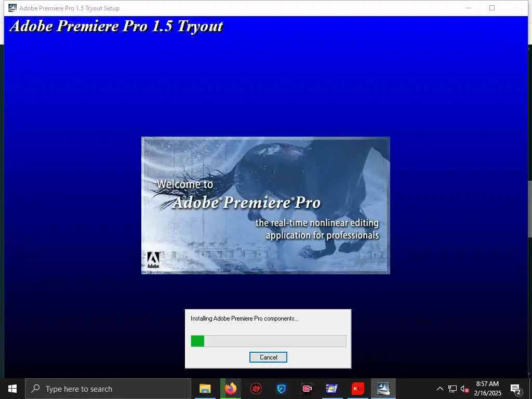Click the Installing Adobe Premiere Pro components text
This screenshot has width=532, height=399.
tap(244, 318)
